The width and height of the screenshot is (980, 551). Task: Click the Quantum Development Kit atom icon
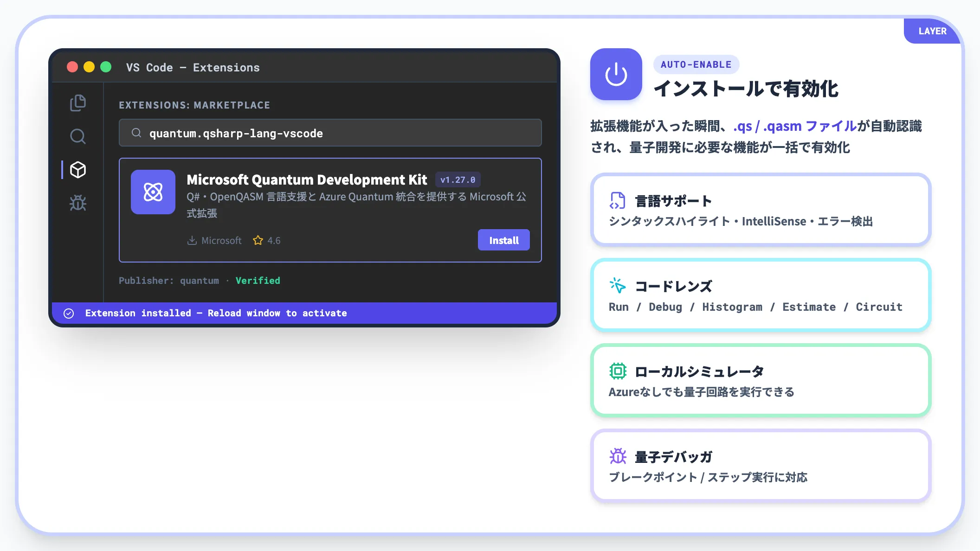pyautogui.click(x=153, y=192)
